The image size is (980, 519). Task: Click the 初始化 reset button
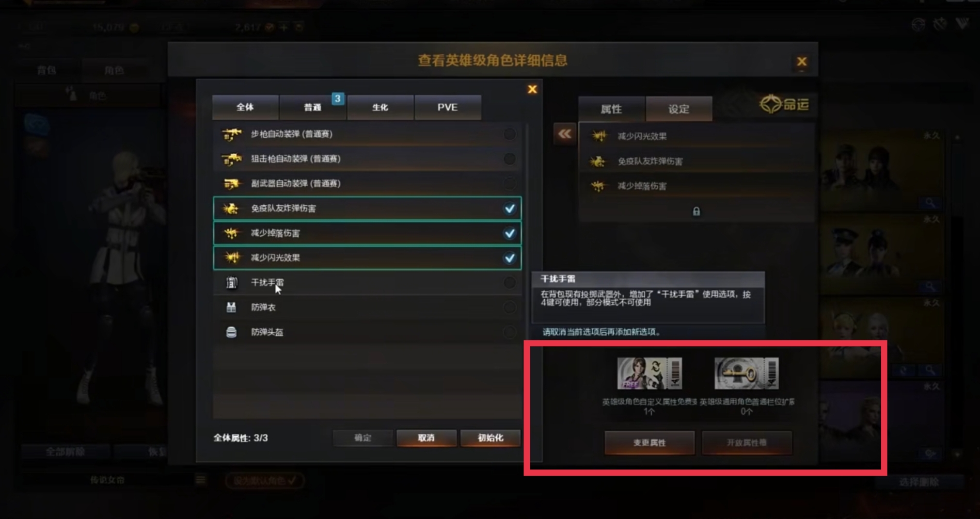click(490, 438)
